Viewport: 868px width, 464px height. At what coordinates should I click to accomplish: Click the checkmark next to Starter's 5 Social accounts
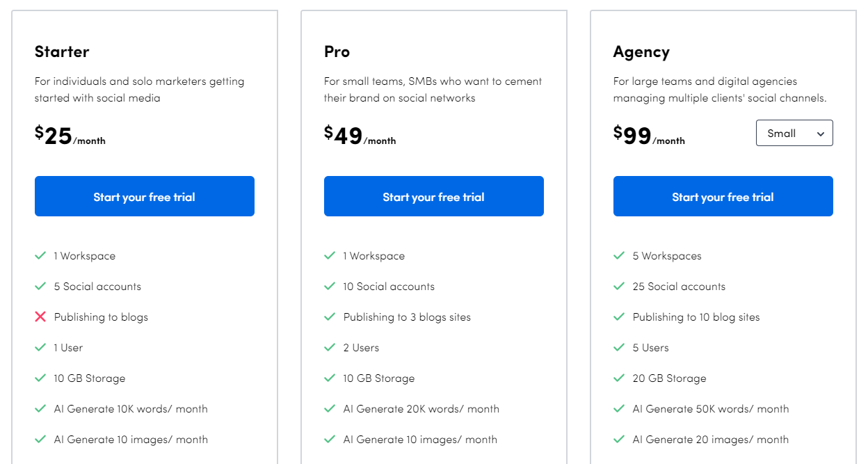40,286
